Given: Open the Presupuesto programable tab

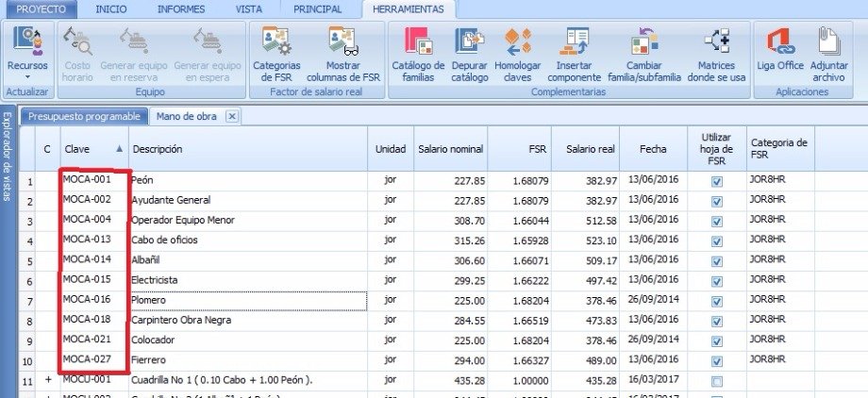Looking at the screenshot, I should (x=85, y=116).
